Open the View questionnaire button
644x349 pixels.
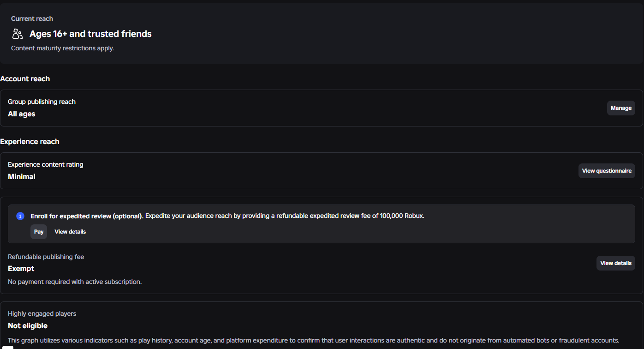pos(607,171)
